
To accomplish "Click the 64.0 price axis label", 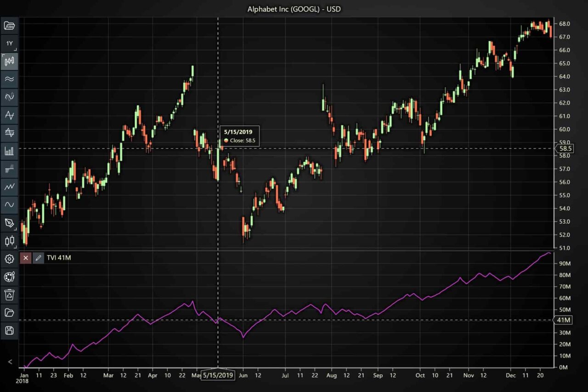I will (565, 76).
